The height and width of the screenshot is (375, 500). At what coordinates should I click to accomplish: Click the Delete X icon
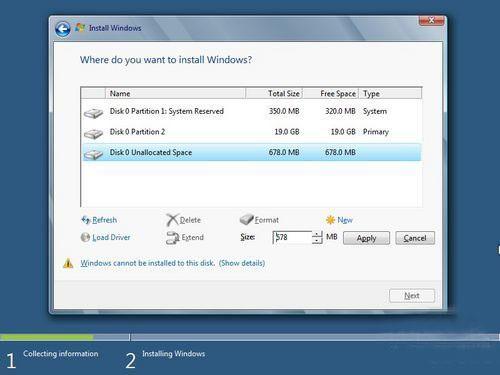172,220
